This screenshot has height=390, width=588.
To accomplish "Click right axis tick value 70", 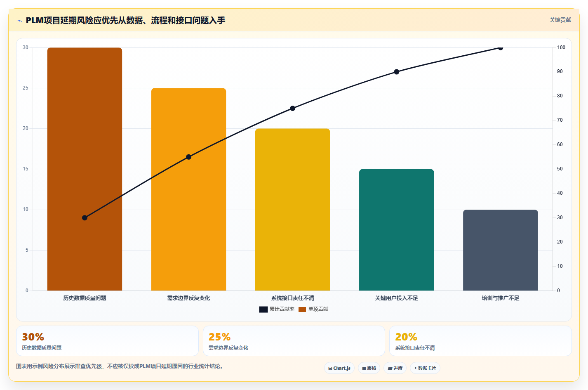I will pos(560,120).
